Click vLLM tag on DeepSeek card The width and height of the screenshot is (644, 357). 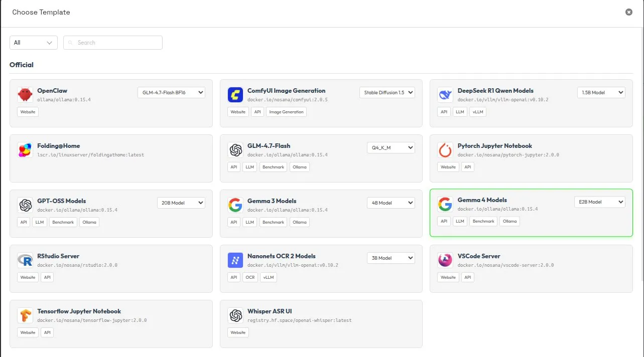click(477, 112)
